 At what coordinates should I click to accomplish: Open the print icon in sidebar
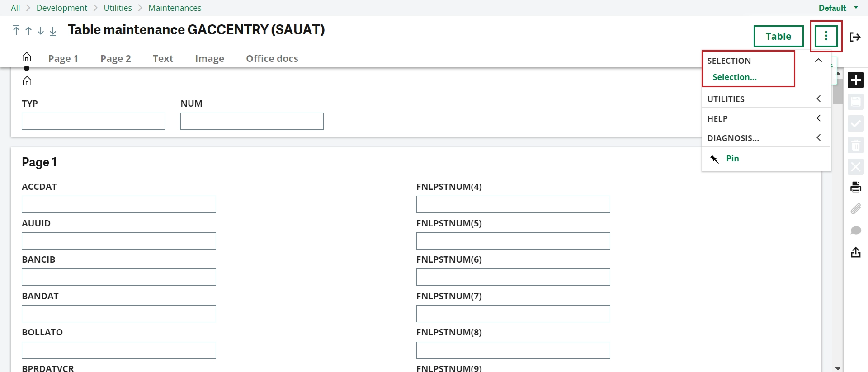coord(855,187)
